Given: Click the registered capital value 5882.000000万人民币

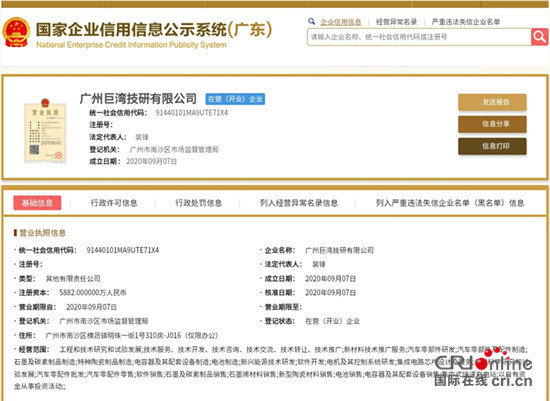Looking at the screenshot, I should click(x=93, y=293).
